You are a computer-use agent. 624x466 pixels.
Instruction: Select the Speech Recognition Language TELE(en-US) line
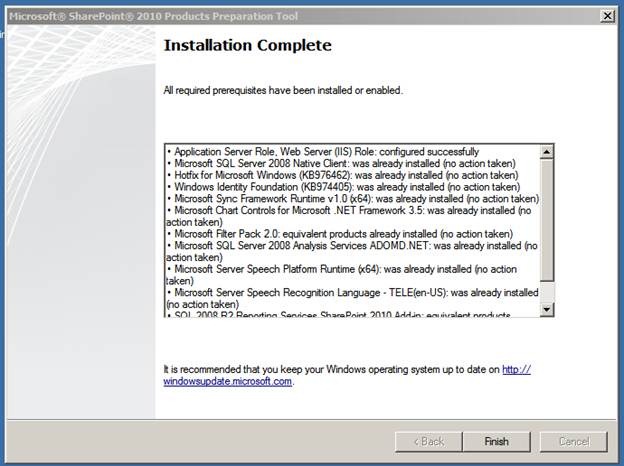352,298
